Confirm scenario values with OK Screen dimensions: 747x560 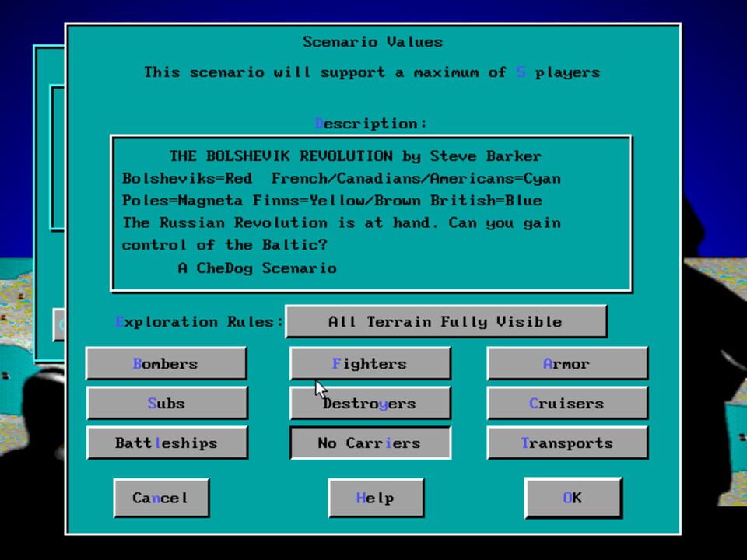coord(573,497)
